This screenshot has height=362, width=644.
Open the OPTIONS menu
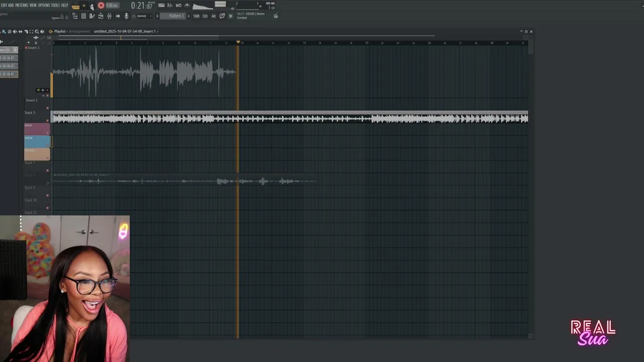click(44, 5)
